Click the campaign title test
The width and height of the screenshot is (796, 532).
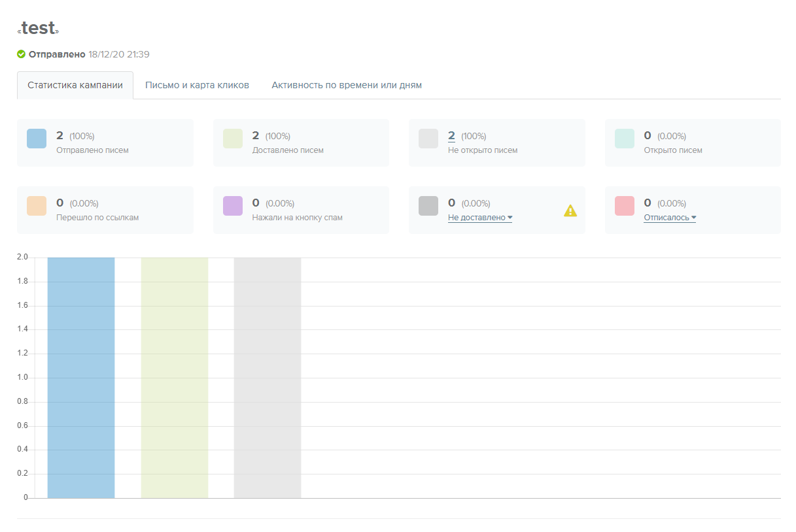click(x=39, y=29)
